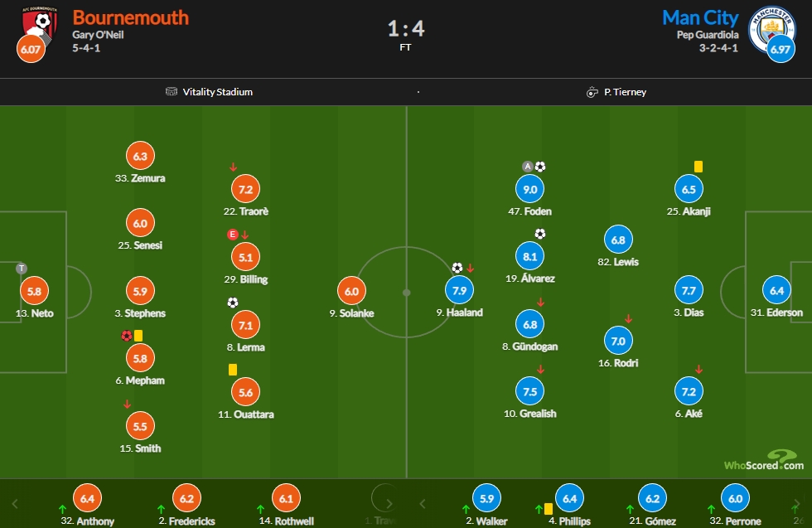
Task: Select Solanke's 6.0 rating circle
Action: pos(351,291)
